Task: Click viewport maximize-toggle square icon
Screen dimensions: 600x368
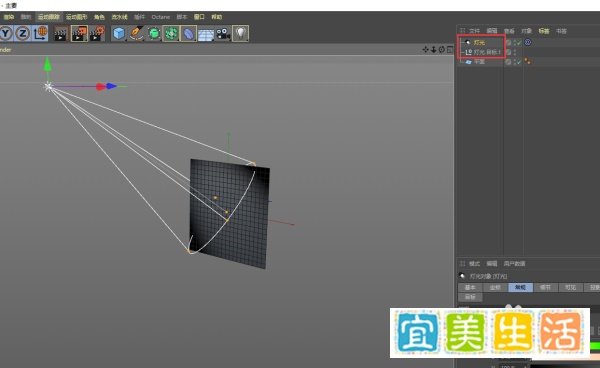Action: click(450, 49)
